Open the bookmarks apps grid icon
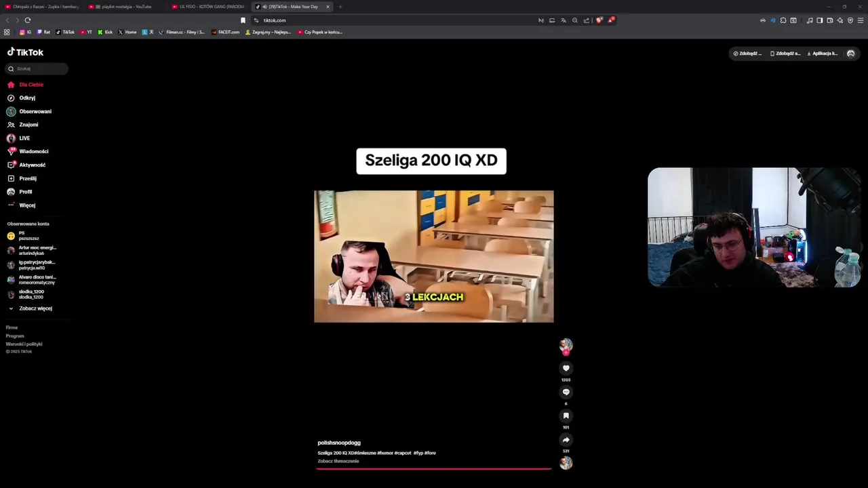 [7, 32]
